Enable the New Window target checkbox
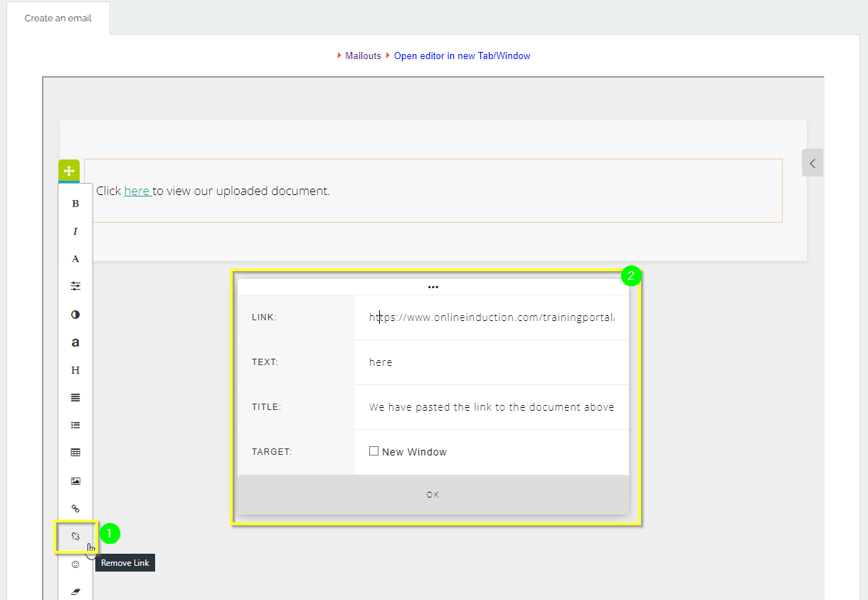The image size is (868, 600). point(374,451)
